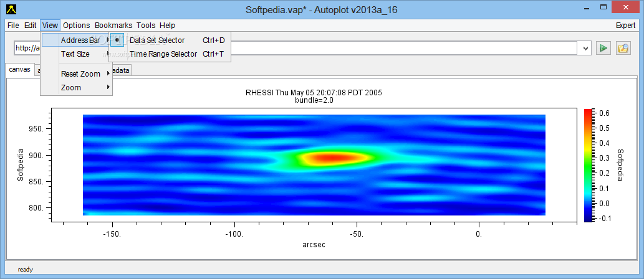Expand the Address Bar submenu
The width and height of the screenshot is (644, 279).
[77, 40]
